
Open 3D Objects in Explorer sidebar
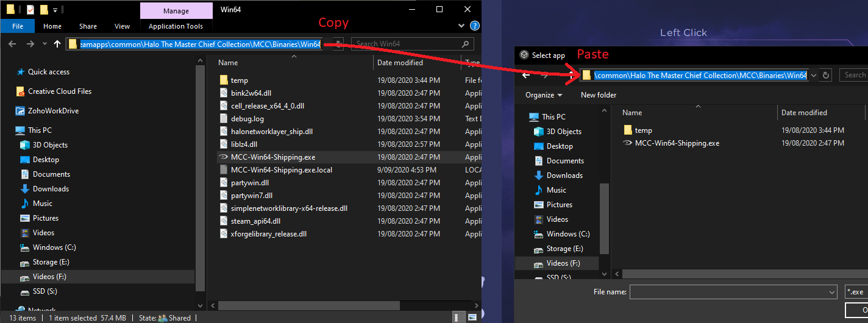[50, 145]
